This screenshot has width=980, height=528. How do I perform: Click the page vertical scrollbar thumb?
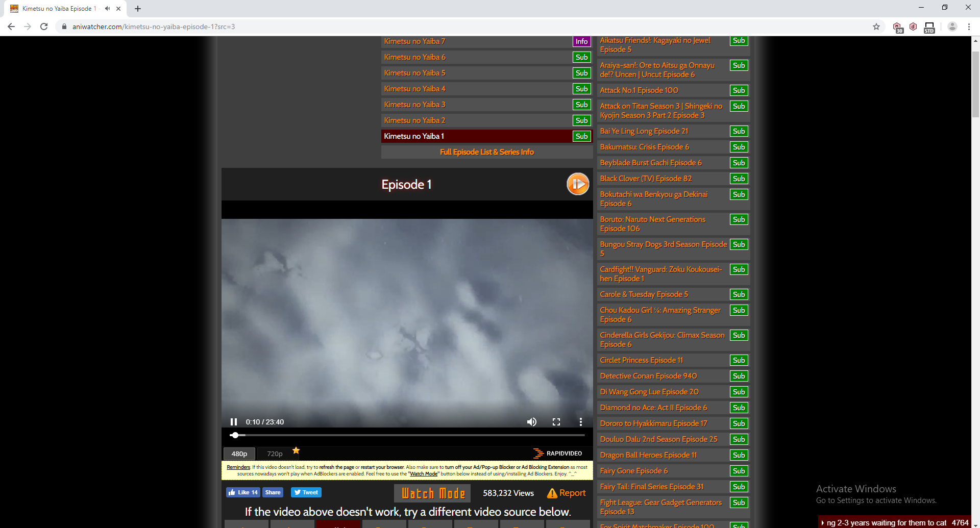(x=975, y=84)
